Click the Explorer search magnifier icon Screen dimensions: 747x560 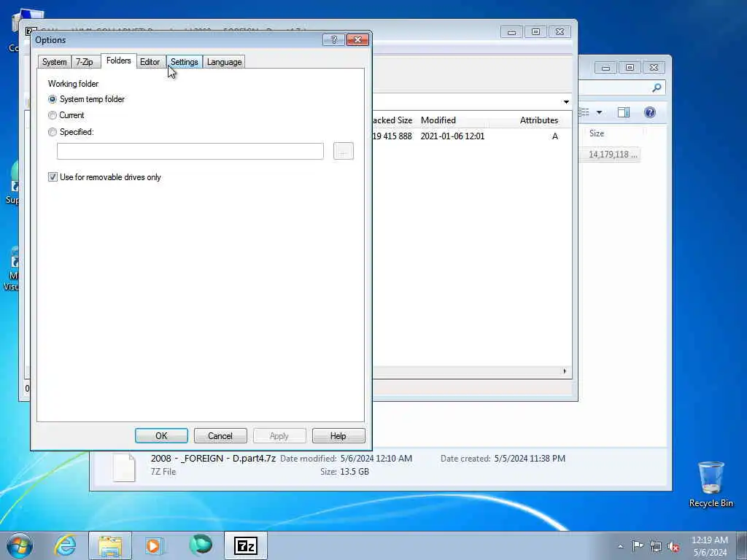click(657, 87)
